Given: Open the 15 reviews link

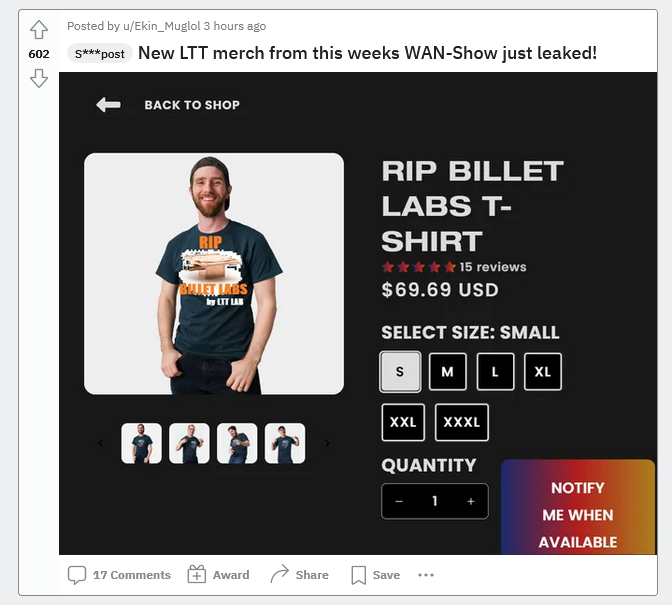Looking at the screenshot, I should pos(492,267).
